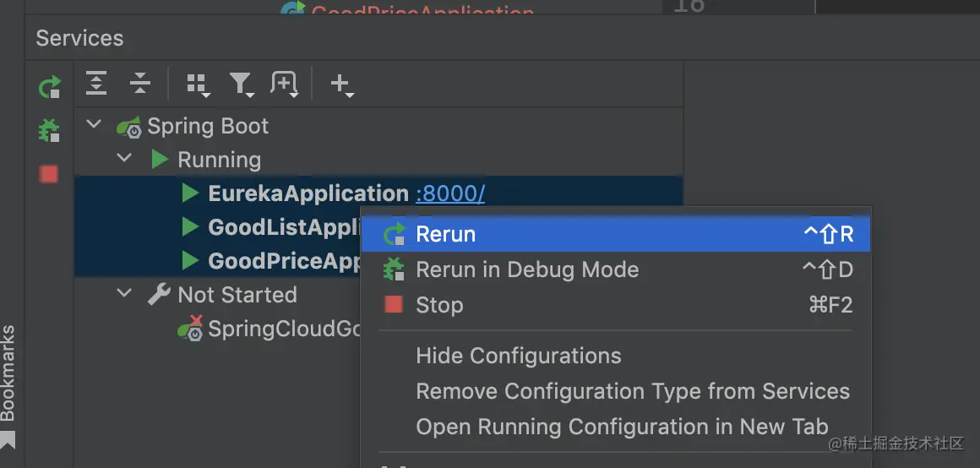Image resolution: width=980 pixels, height=468 pixels.
Task: Click the Rerun icon in the left sidebar
Action: coord(50,87)
